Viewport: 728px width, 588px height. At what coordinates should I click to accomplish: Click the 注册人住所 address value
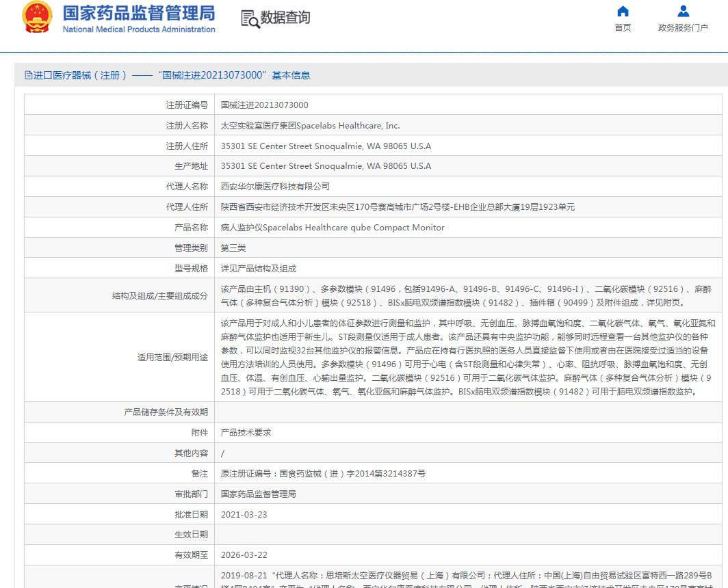[x=326, y=146]
